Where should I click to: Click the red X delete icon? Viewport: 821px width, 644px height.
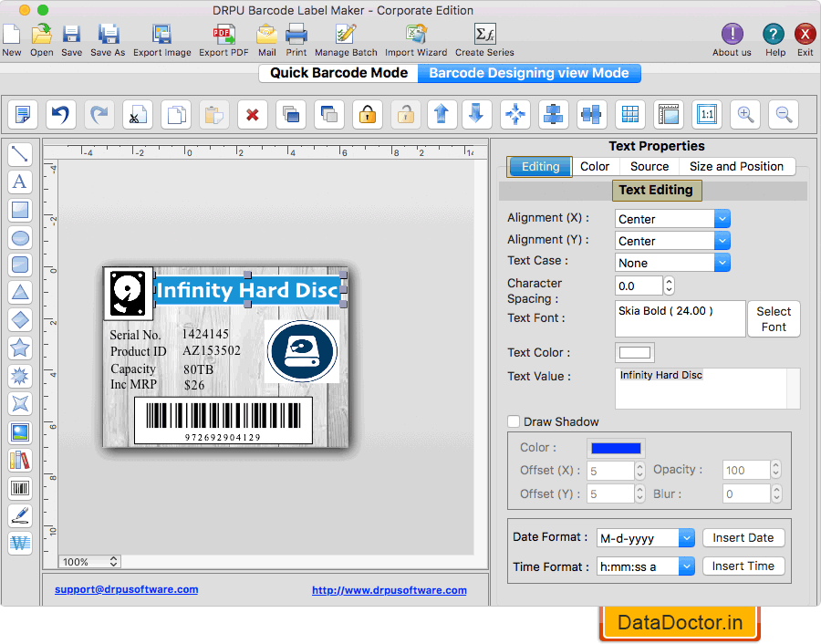253,114
